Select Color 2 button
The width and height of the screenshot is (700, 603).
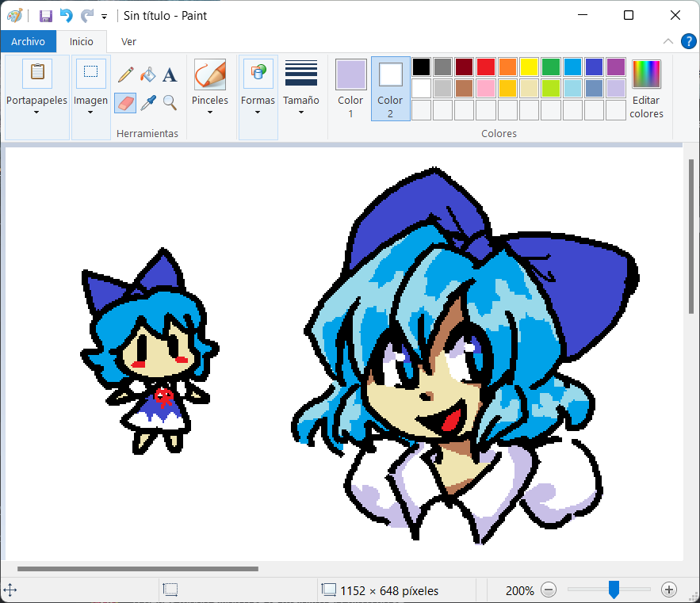pos(390,89)
